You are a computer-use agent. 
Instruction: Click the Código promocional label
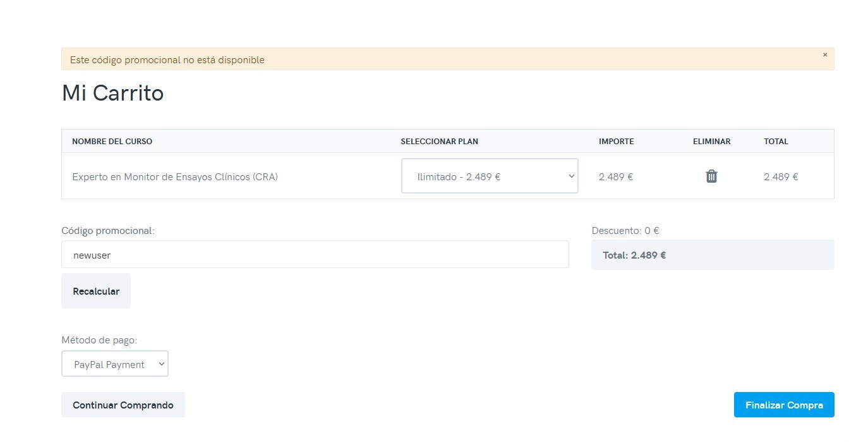point(108,231)
